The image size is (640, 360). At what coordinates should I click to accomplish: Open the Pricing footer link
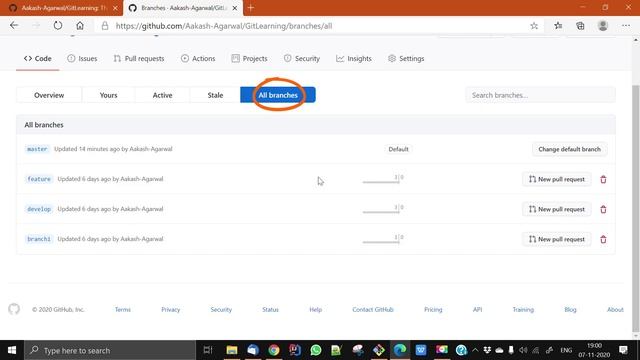tap(433, 309)
